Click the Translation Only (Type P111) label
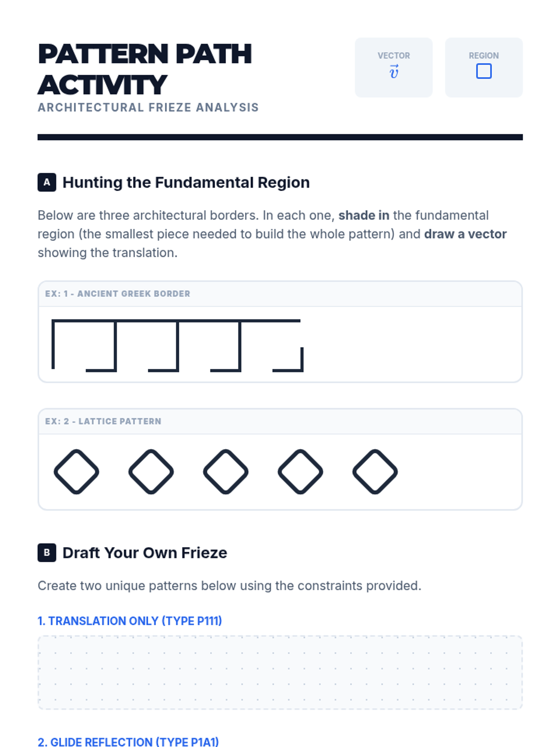 130,621
